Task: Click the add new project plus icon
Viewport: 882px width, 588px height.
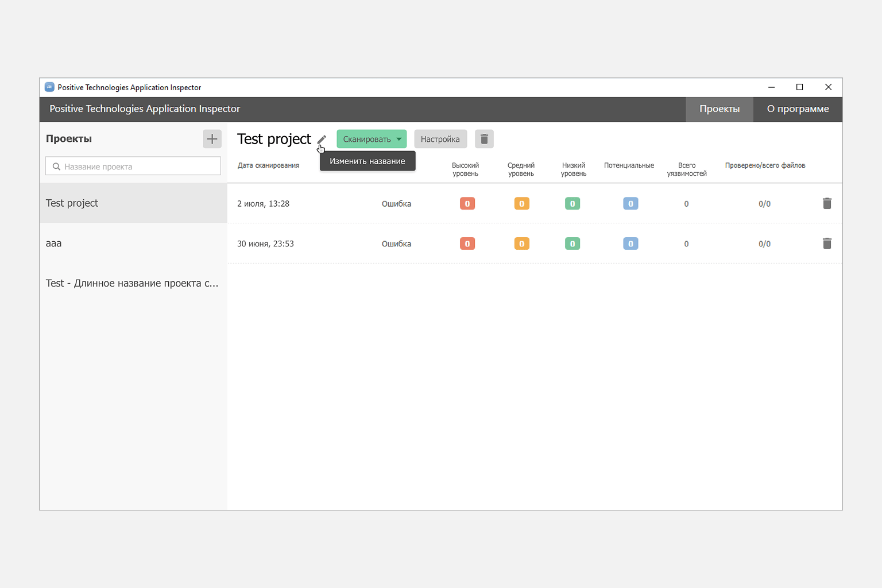Action: pyautogui.click(x=212, y=139)
